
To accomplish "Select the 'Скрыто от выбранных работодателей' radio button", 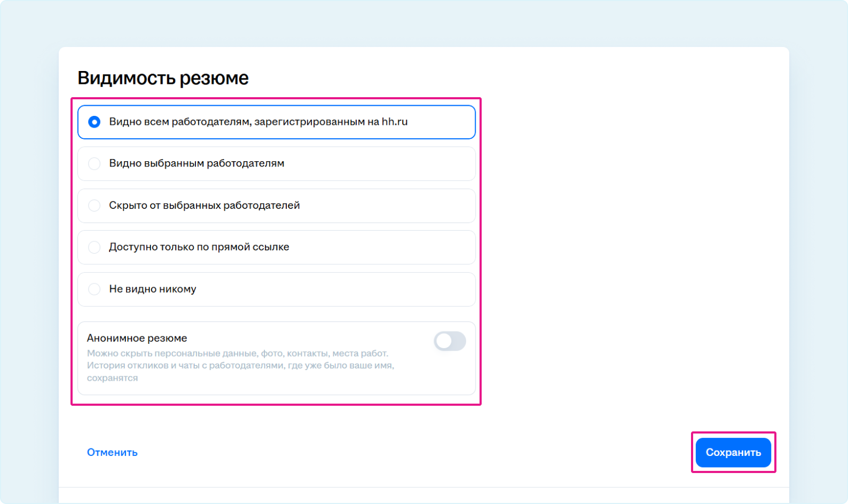I will click(95, 206).
